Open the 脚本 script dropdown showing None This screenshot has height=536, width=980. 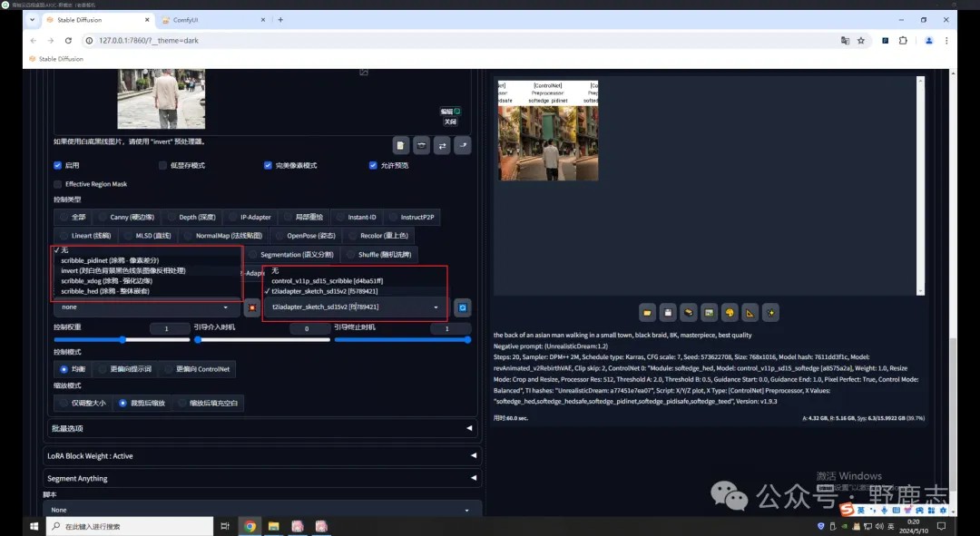pos(261,510)
